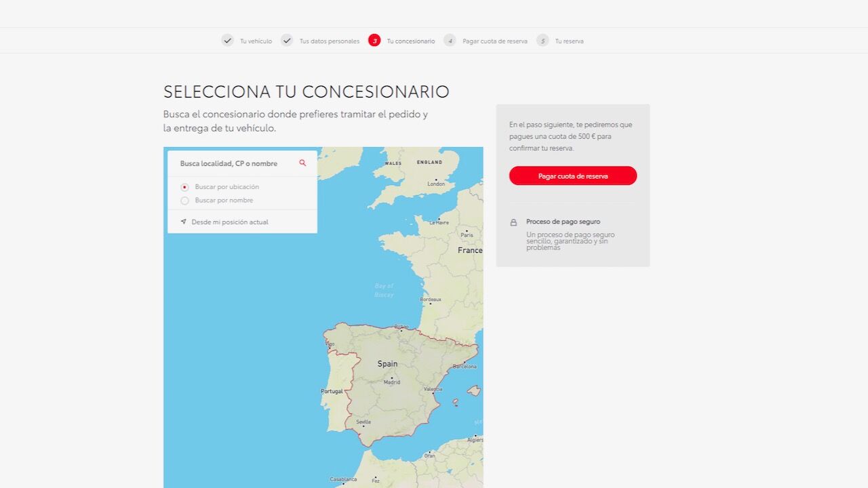Click the location arrow for current position

[184, 222]
